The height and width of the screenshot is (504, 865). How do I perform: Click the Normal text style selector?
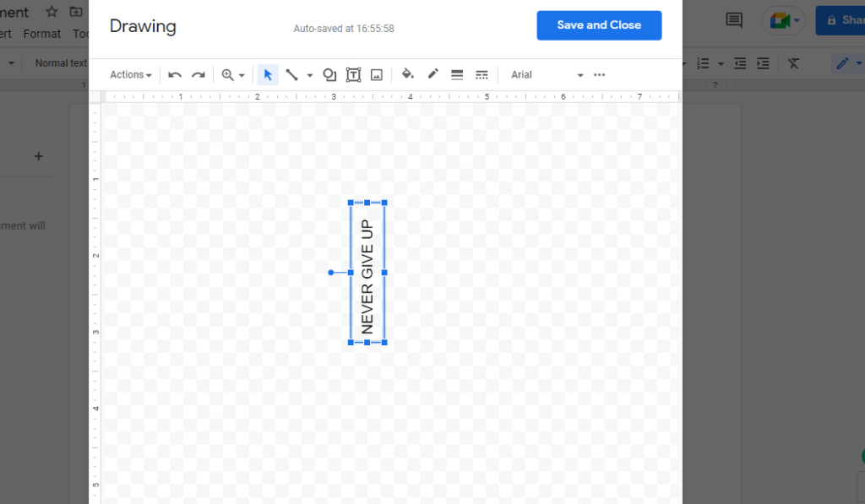(x=59, y=62)
